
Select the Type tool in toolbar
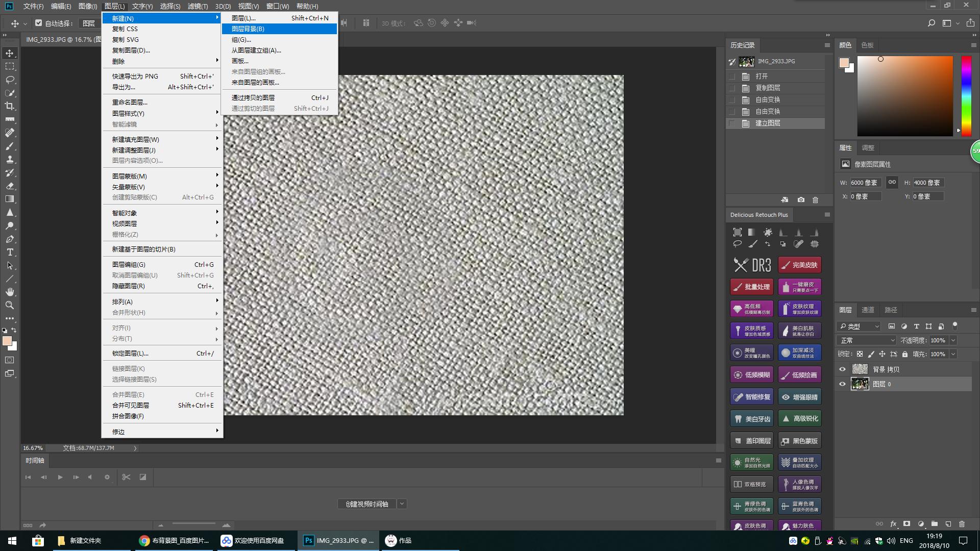pyautogui.click(x=10, y=252)
